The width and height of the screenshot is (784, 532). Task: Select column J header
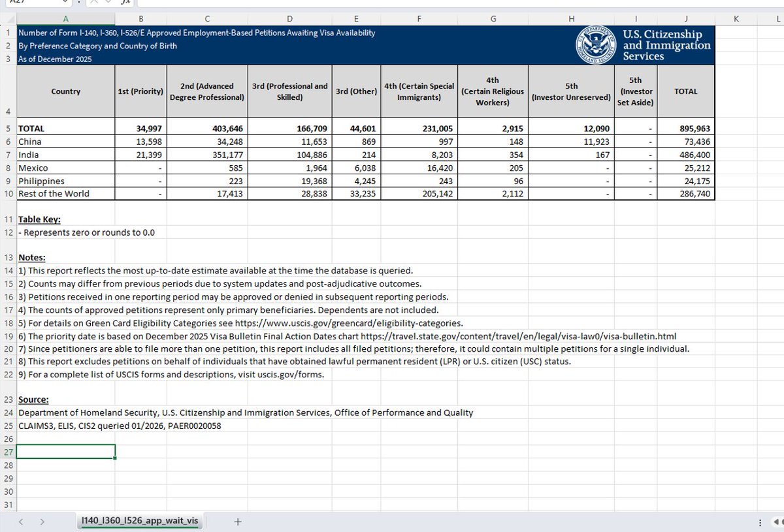[685, 18]
